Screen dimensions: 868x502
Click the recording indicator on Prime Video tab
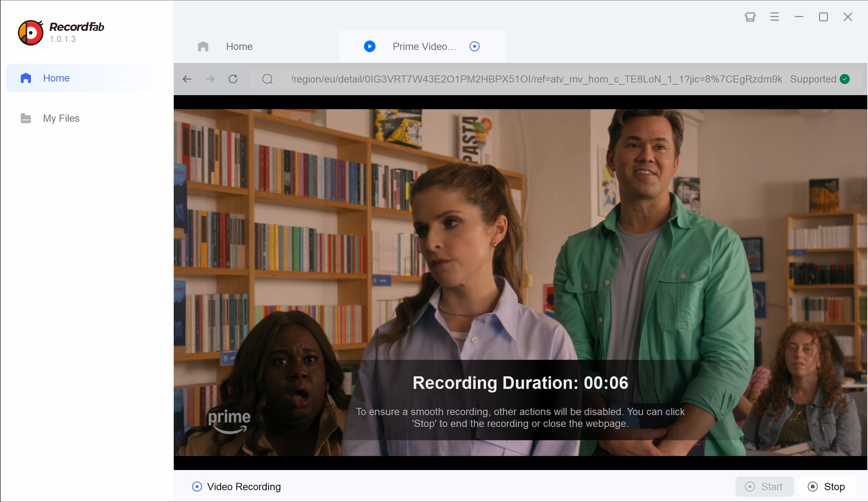point(475,46)
